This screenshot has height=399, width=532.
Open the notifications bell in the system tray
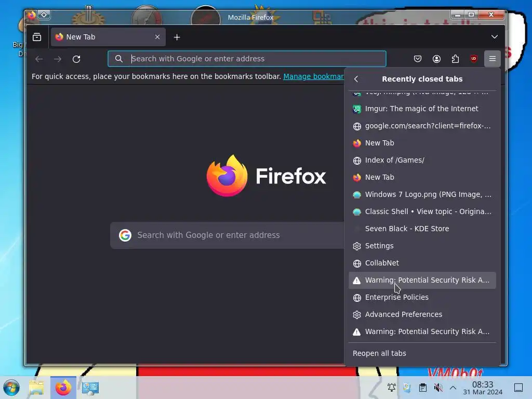392,388
